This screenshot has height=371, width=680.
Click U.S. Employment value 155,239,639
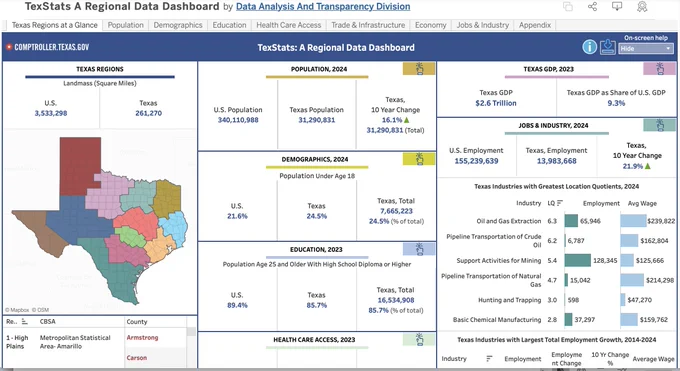tap(476, 161)
